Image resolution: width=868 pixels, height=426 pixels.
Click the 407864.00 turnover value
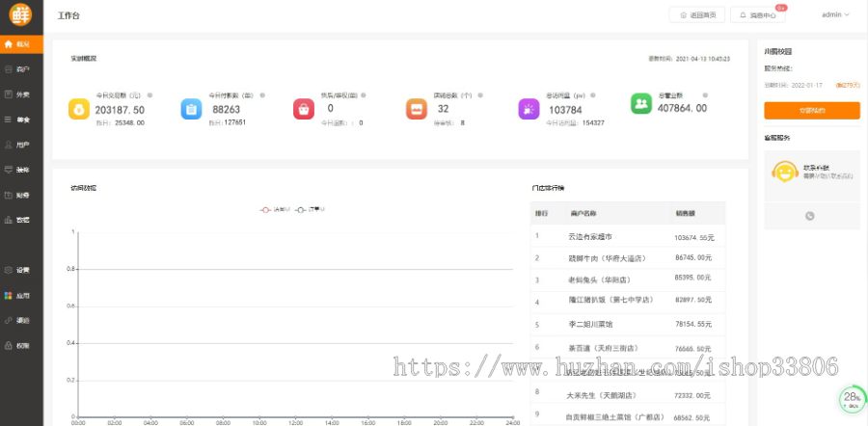click(682, 109)
